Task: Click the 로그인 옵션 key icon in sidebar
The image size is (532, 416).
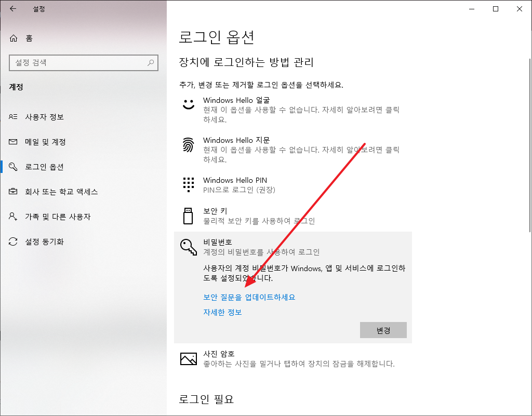Action: tap(13, 167)
